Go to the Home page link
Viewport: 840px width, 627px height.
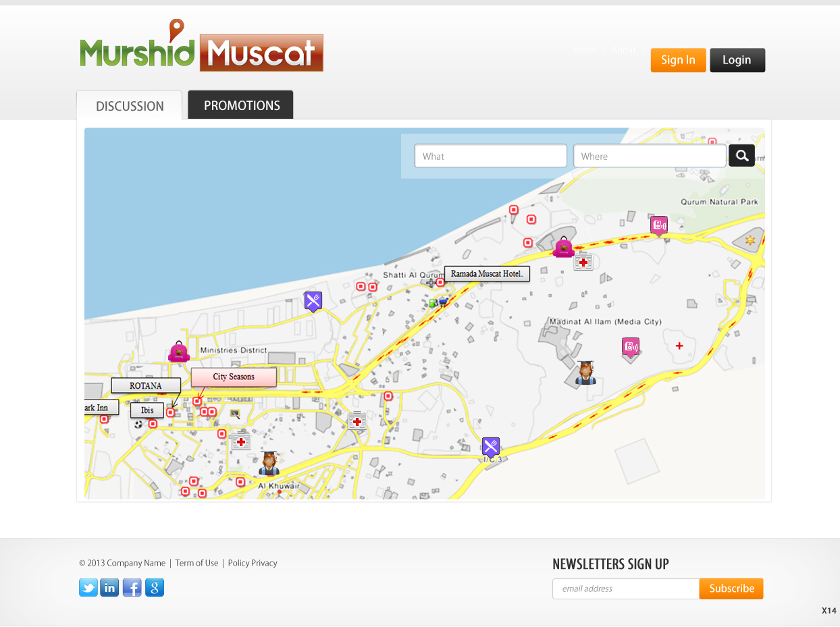[585, 50]
